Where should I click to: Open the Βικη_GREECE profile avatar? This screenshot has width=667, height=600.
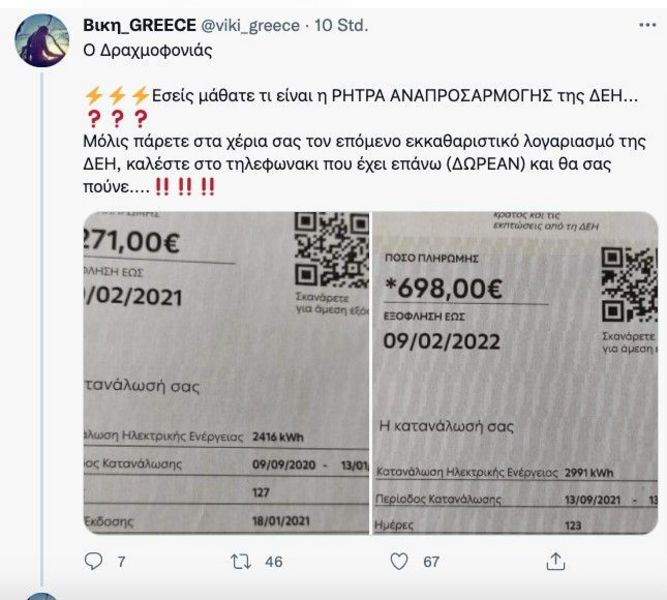42,40
